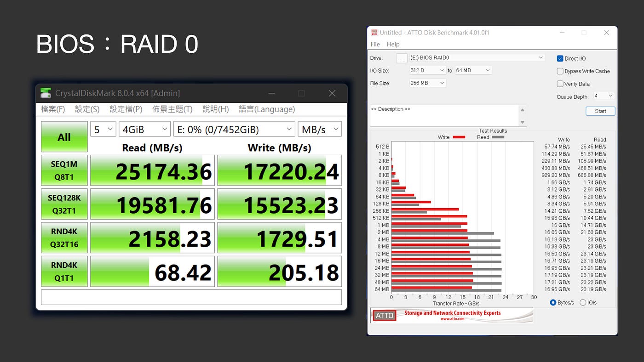Start the SEQ1M Q8T1 test
The image size is (644, 362).
(x=64, y=170)
